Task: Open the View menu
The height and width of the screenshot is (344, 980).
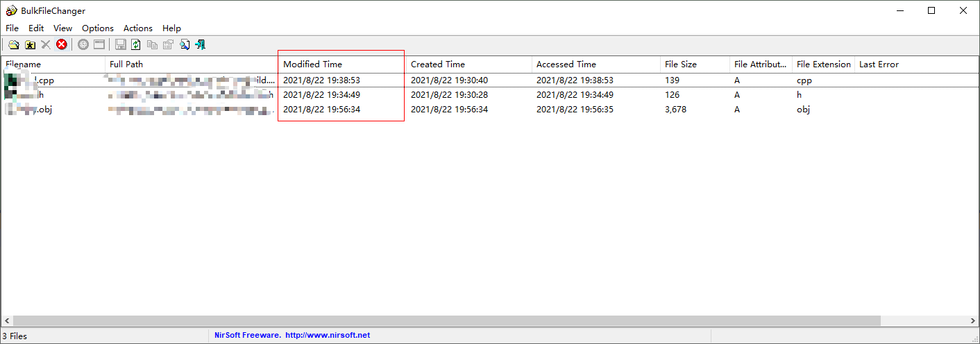Action: pyautogui.click(x=63, y=28)
